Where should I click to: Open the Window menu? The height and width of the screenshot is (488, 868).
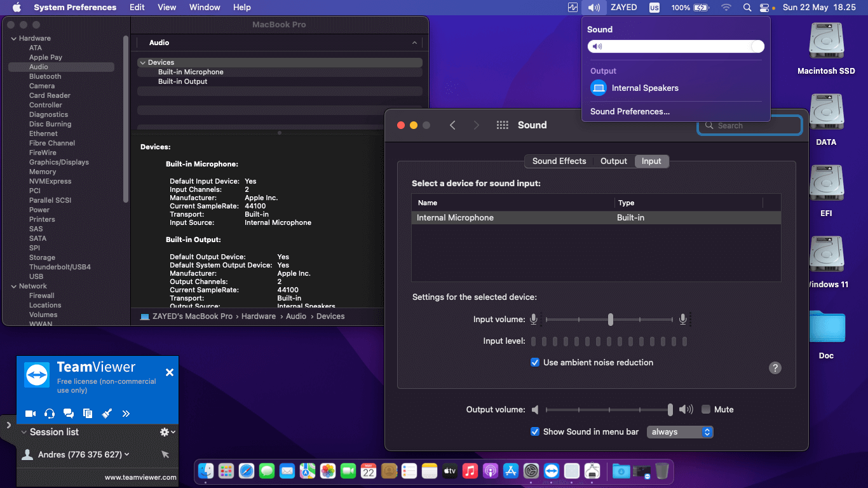tap(205, 8)
